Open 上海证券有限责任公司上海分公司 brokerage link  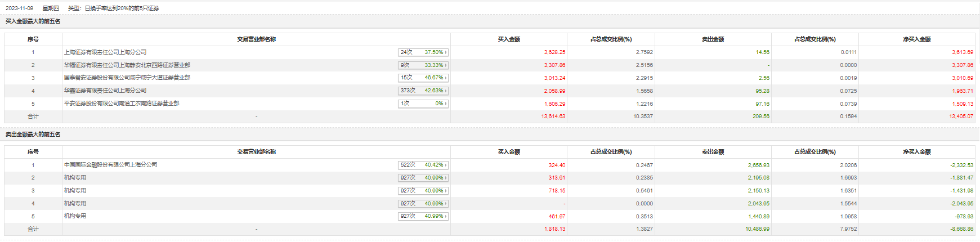(x=105, y=52)
